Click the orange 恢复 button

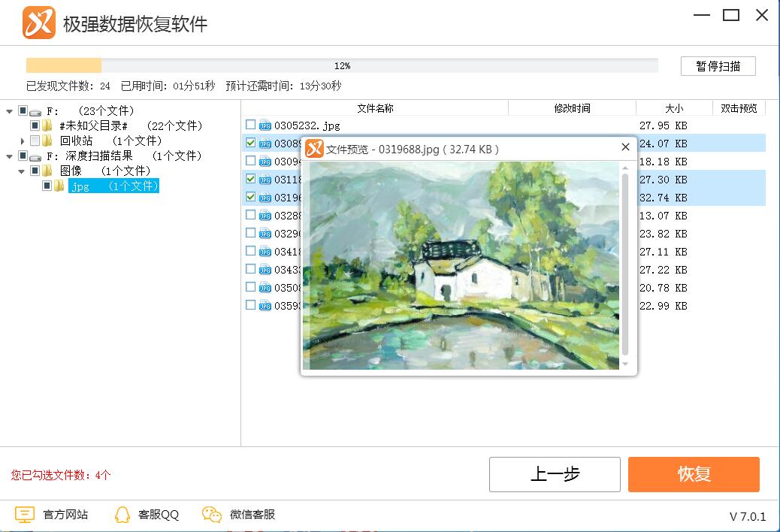coord(694,474)
